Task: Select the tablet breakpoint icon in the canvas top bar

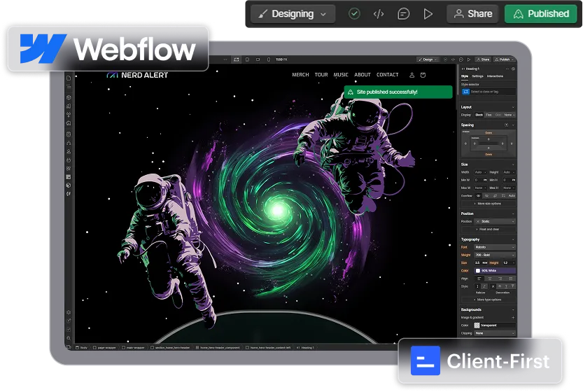Action: 247,59
